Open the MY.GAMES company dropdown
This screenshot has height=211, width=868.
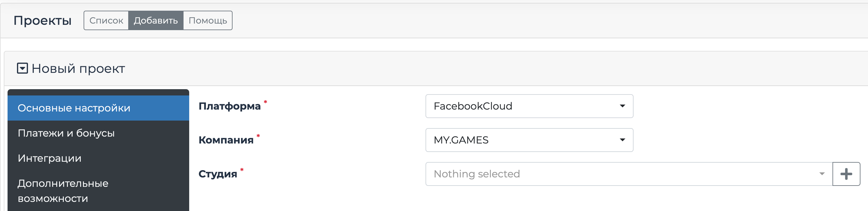(x=529, y=140)
